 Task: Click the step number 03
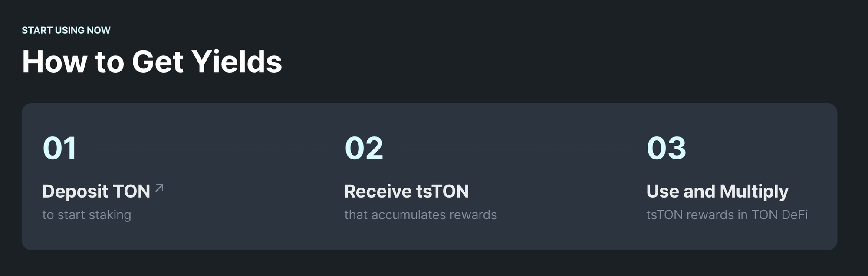click(666, 148)
